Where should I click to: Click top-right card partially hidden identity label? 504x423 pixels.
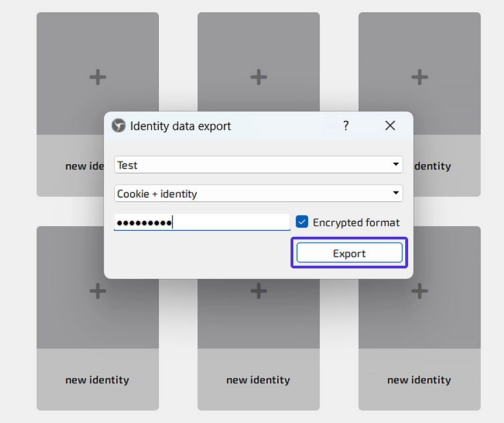pyautogui.click(x=432, y=166)
